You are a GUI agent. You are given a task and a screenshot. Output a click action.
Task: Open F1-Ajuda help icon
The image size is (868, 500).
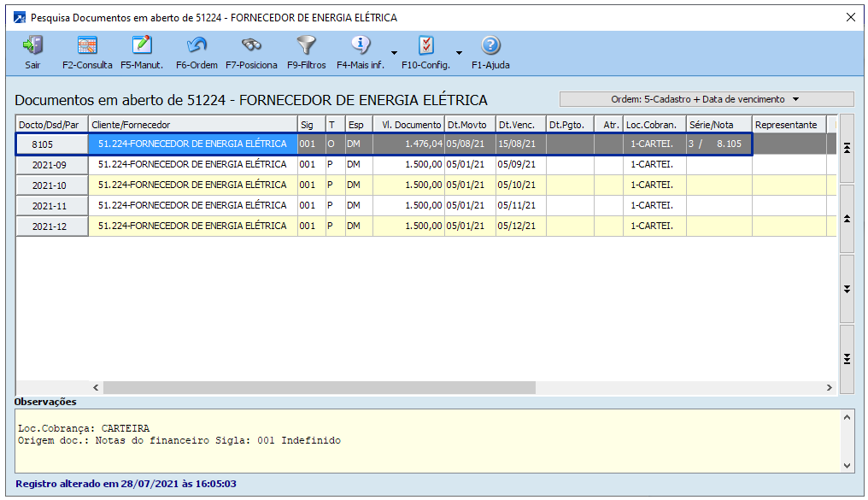pos(490,46)
